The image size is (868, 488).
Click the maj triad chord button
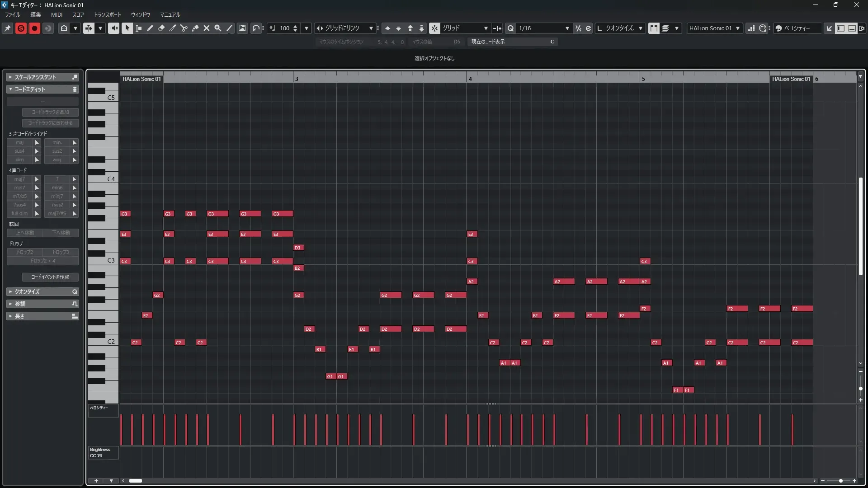point(19,142)
